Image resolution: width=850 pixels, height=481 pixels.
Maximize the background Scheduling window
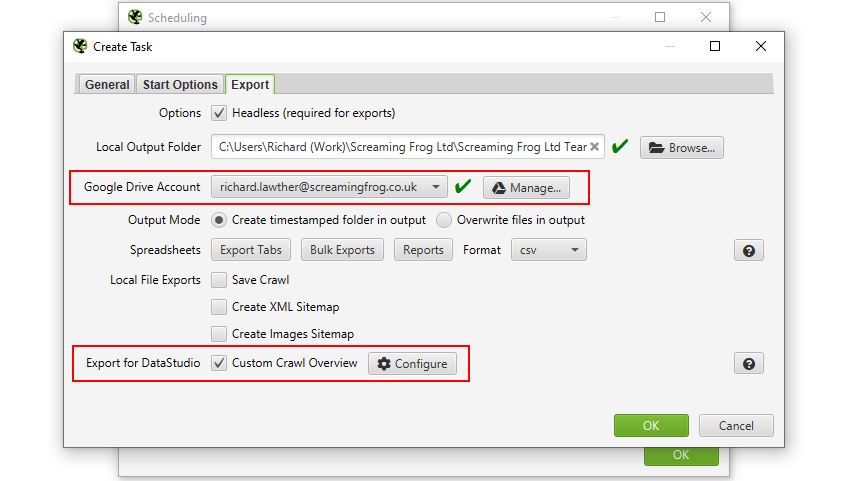[660, 17]
